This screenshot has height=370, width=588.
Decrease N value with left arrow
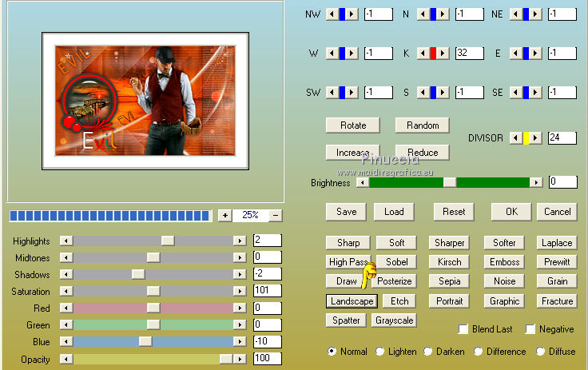click(x=423, y=14)
